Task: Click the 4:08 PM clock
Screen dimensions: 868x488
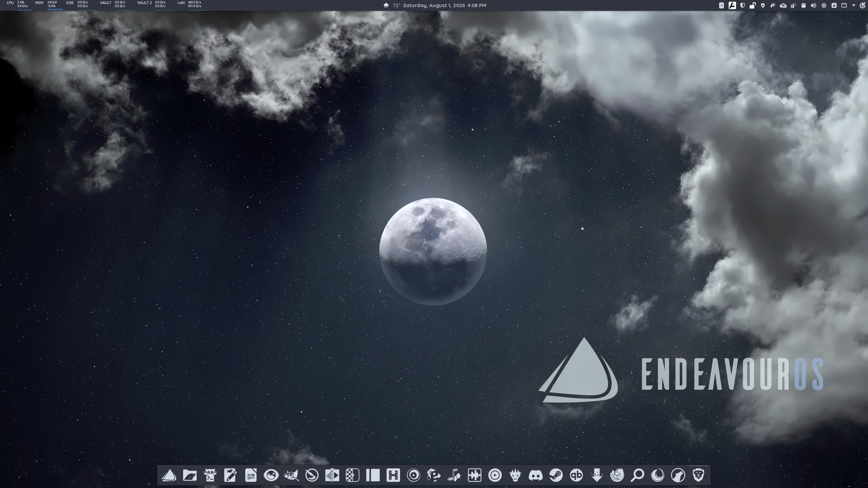Action: click(477, 5)
